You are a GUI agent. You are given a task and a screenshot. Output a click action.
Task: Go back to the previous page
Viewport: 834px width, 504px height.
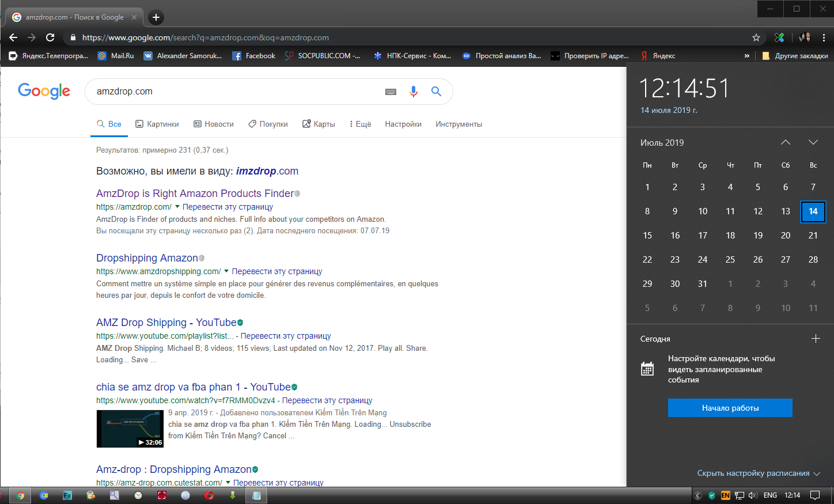click(13, 37)
